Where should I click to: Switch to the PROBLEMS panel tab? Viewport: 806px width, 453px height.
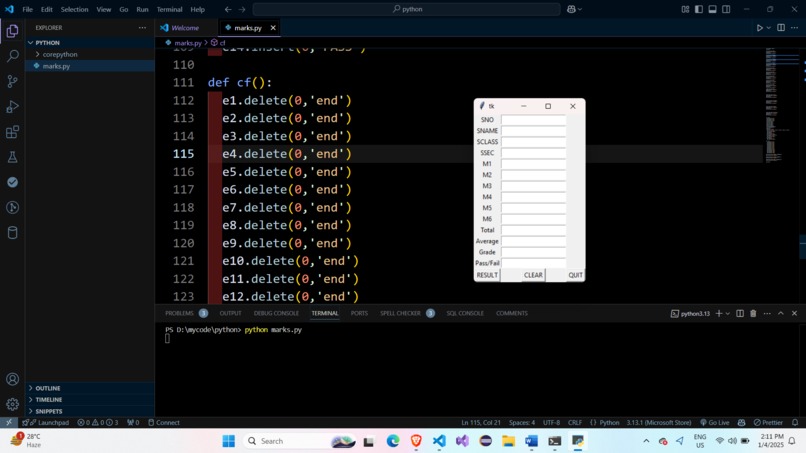click(x=179, y=313)
